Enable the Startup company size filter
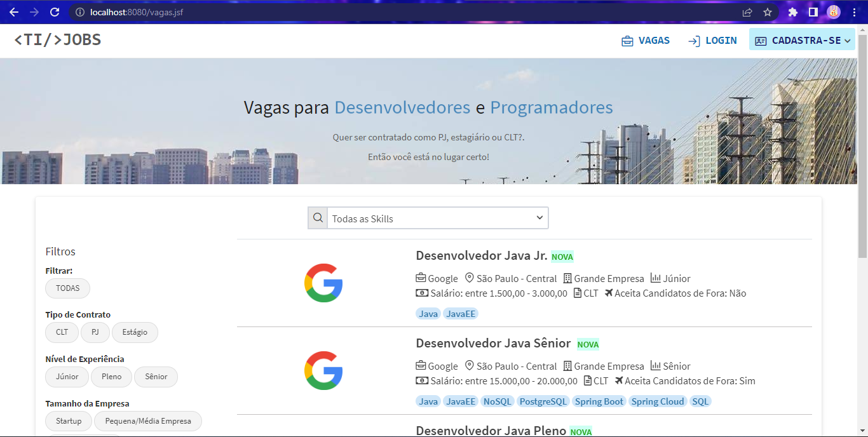The image size is (868, 437). coord(68,420)
